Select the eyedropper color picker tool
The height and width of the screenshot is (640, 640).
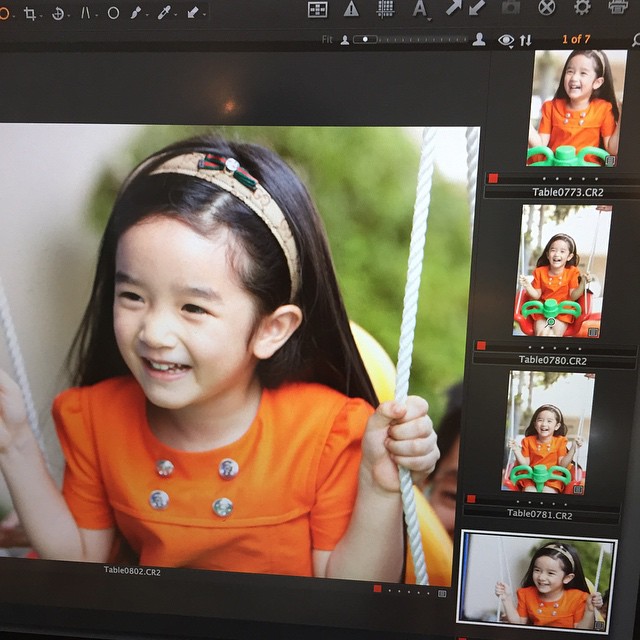point(164,12)
